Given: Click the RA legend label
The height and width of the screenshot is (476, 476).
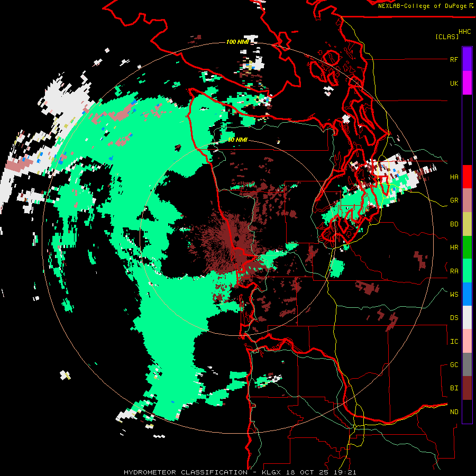Looking at the screenshot, I should (x=454, y=271).
